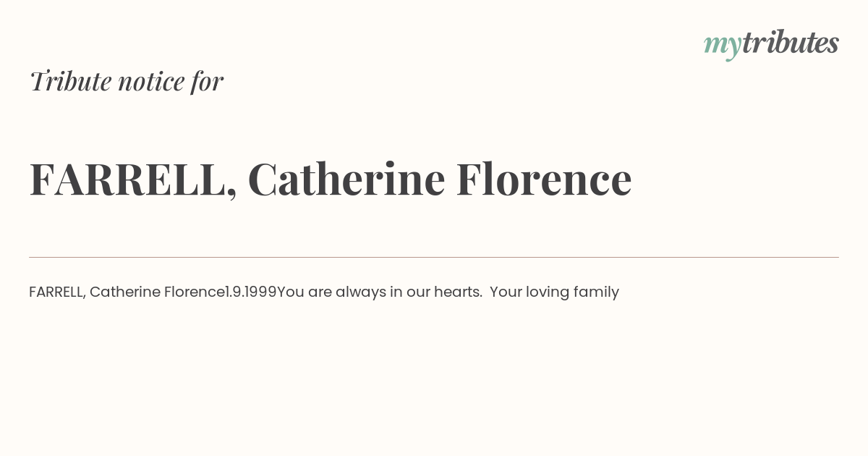The width and height of the screenshot is (868, 456).
Task: Click the large "FARRELL," surname in title
Action: [133, 180]
